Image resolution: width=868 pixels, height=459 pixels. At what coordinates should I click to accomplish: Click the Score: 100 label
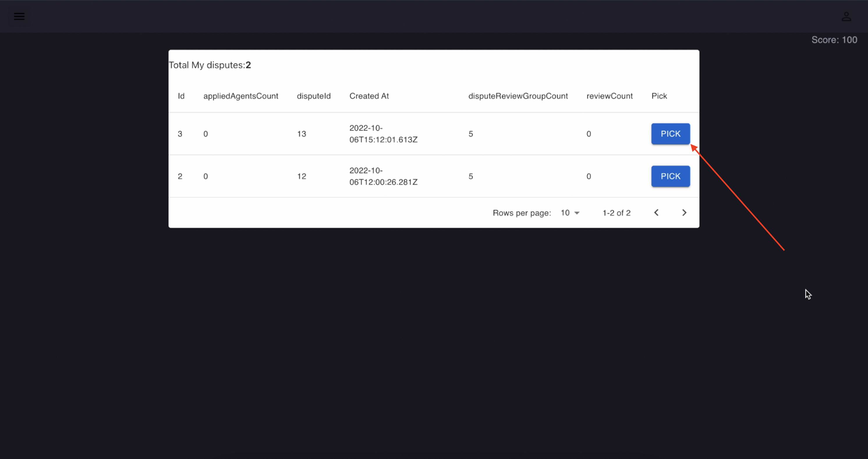[x=834, y=40]
